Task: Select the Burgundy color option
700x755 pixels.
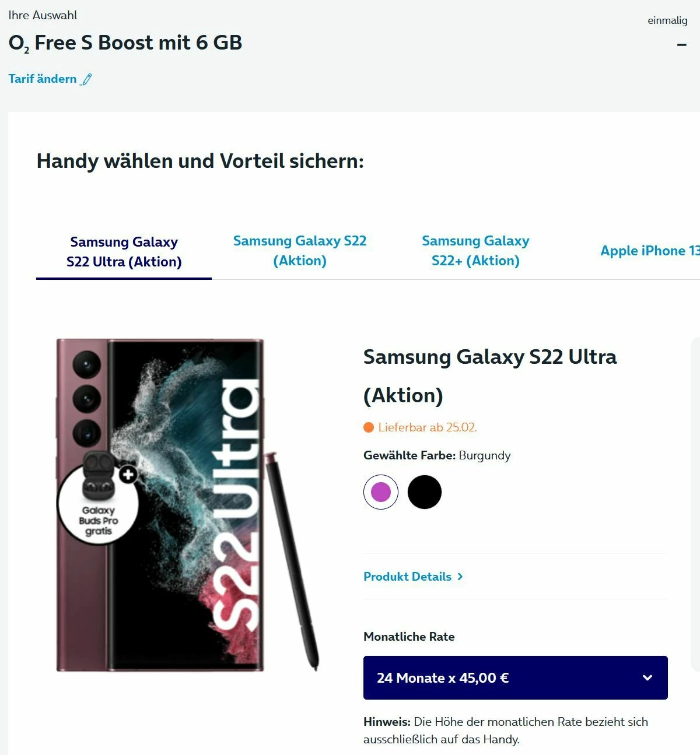Action: tap(381, 492)
